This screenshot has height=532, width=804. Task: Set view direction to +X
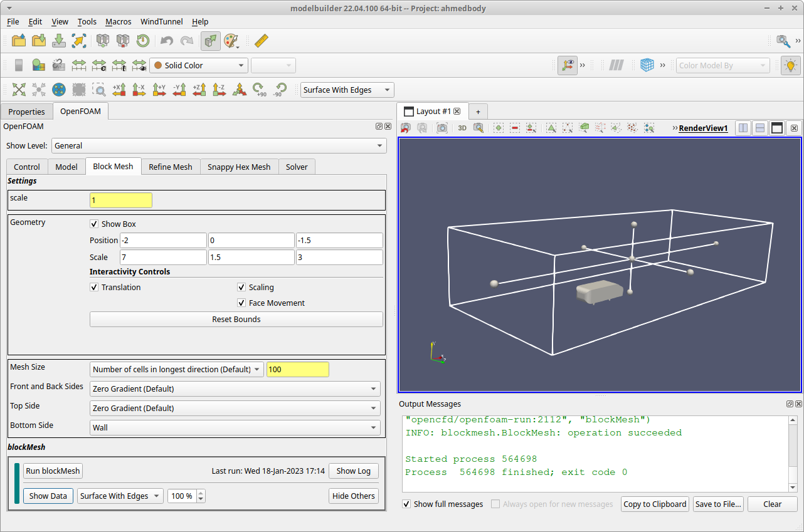119,90
